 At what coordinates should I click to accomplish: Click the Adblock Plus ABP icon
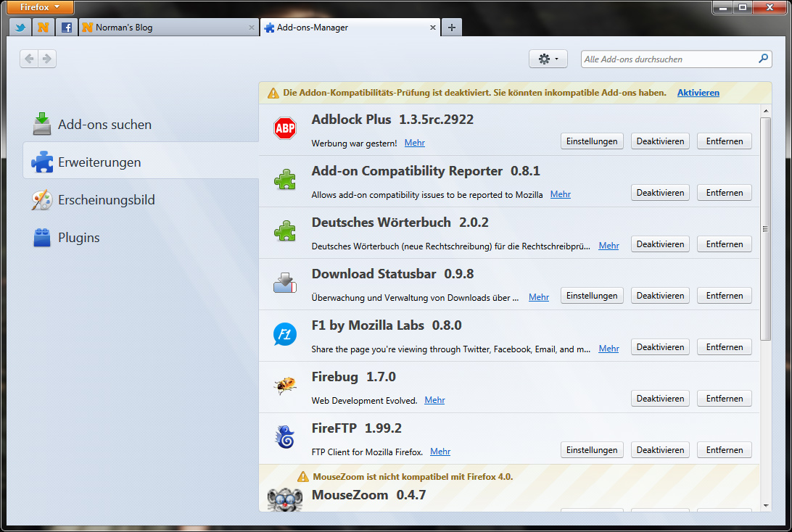(285, 128)
